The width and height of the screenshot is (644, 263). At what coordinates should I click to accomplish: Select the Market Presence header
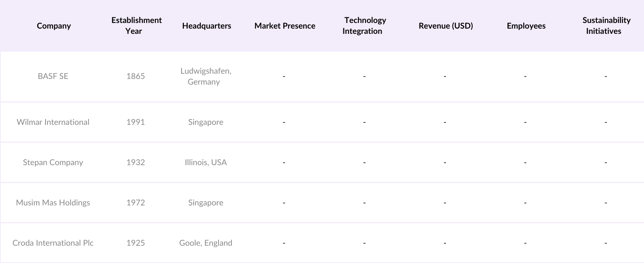point(285,26)
